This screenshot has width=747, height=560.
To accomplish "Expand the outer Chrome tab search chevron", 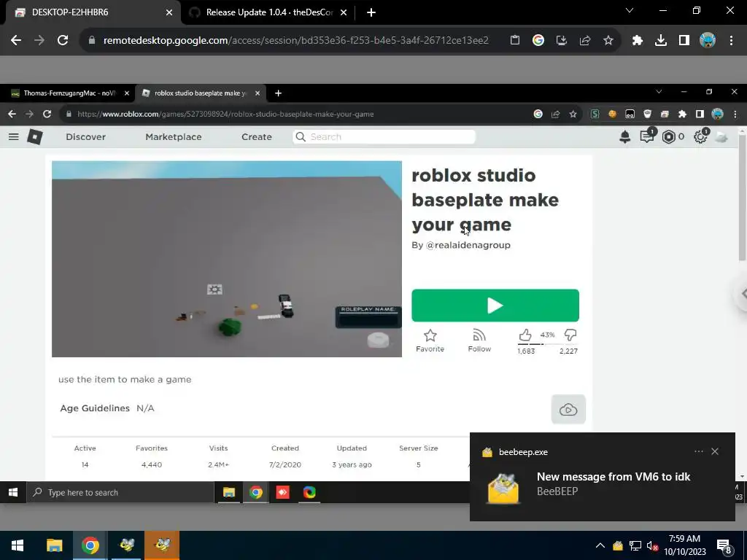I will [630, 10].
